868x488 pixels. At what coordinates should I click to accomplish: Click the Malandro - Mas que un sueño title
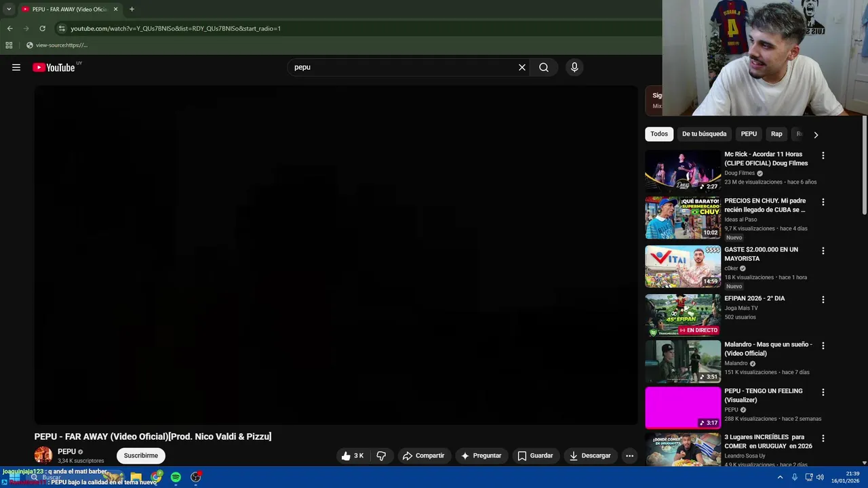[768, 349]
